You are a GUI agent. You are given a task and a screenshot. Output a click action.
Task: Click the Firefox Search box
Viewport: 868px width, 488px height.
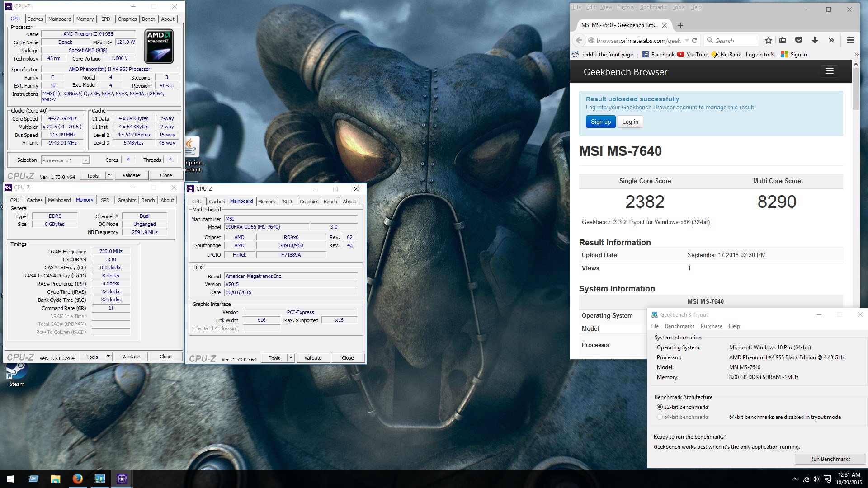click(731, 41)
